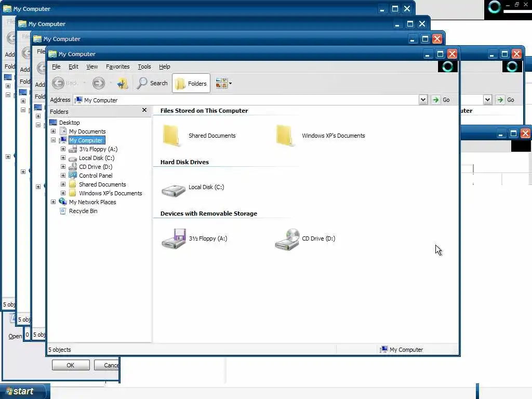Expand Shared Documents tree node
Screen dimensions: 532x399
pos(63,184)
